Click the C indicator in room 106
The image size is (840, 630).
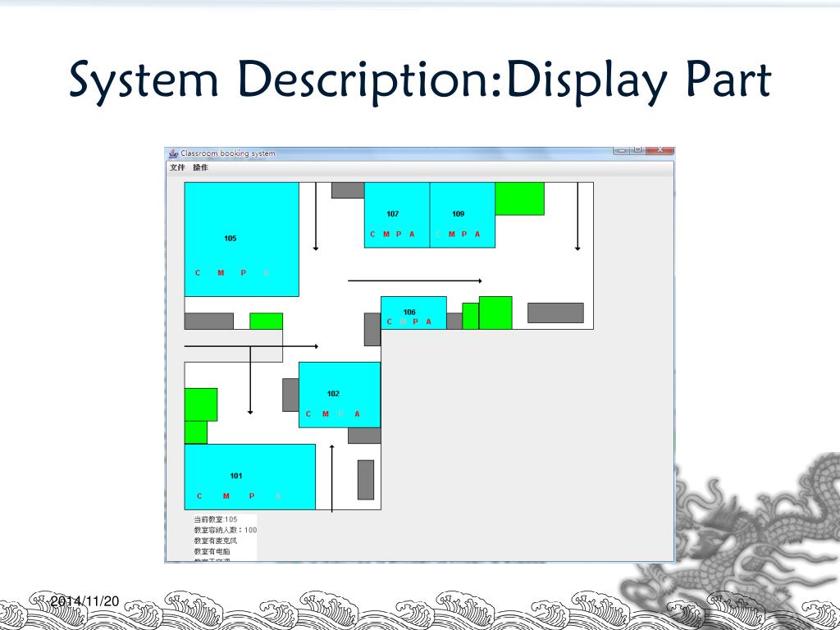(x=390, y=322)
